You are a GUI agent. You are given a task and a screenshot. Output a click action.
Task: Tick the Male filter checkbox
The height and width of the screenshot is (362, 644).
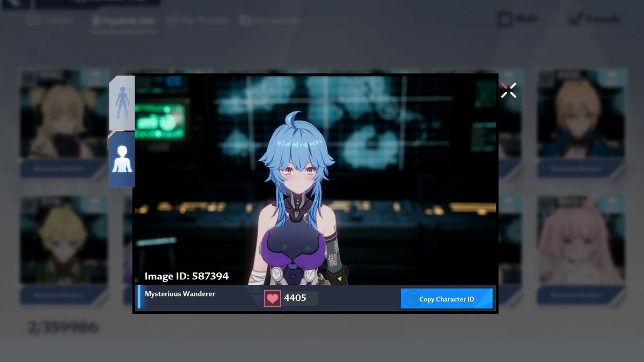(504, 20)
